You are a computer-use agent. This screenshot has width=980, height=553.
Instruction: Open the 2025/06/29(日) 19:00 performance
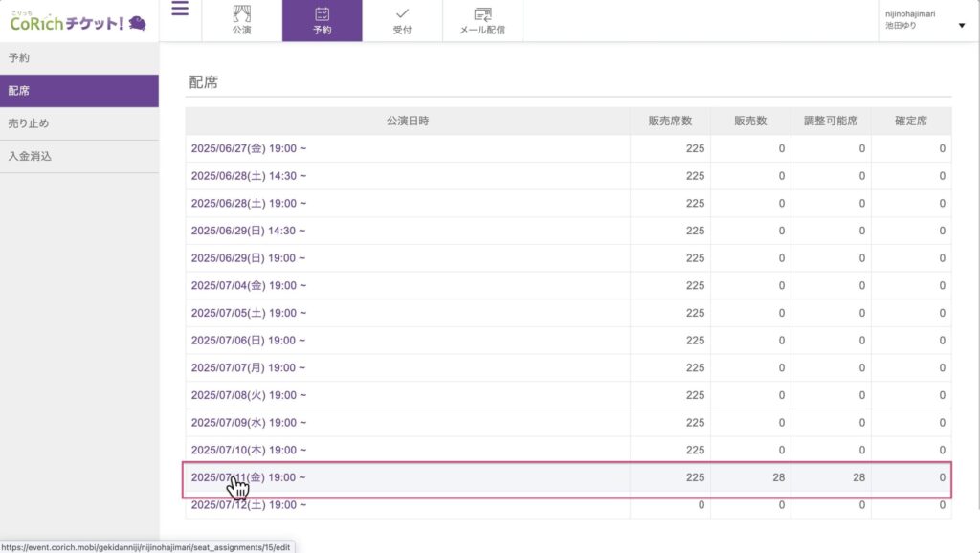pos(249,258)
